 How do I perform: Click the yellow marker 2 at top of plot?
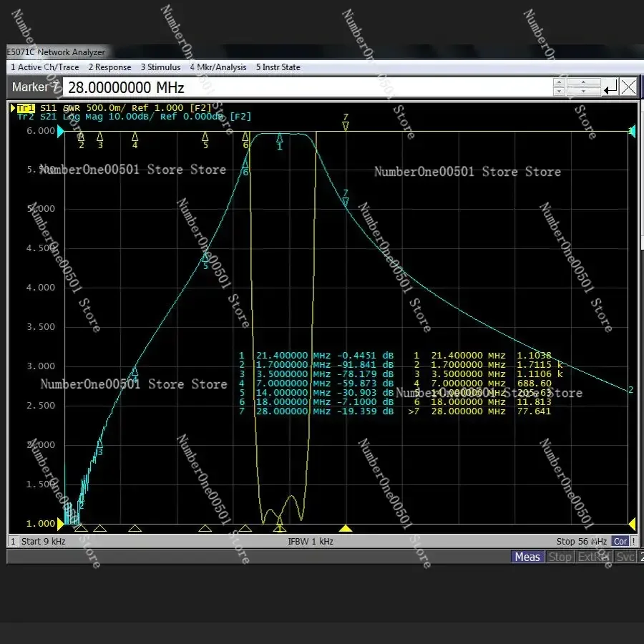pyautogui.click(x=82, y=140)
